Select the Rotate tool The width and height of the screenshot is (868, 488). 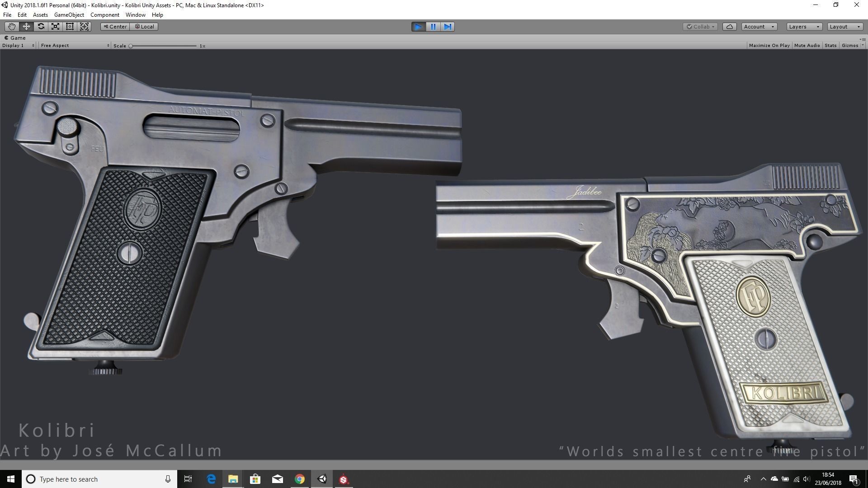pyautogui.click(x=41, y=27)
